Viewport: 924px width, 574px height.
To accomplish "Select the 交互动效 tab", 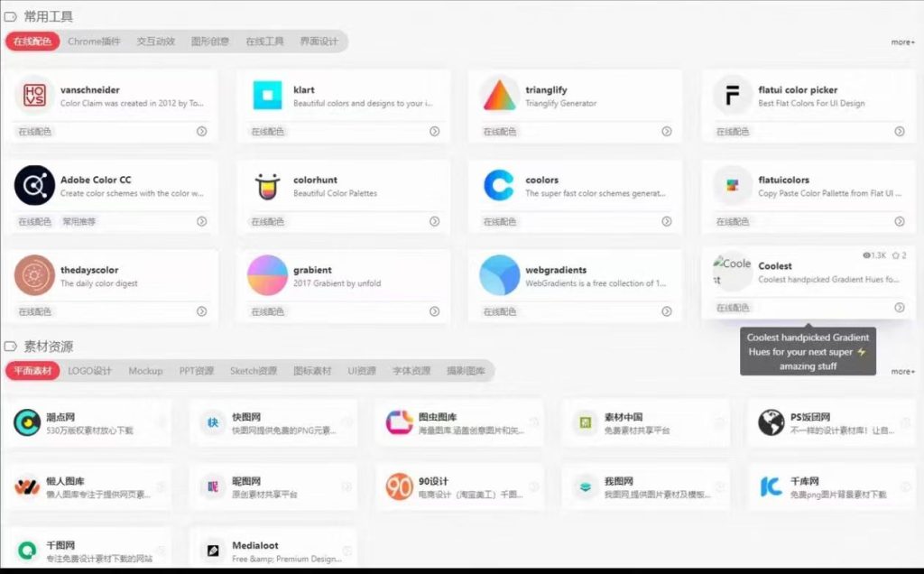I will click(x=155, y=42).
